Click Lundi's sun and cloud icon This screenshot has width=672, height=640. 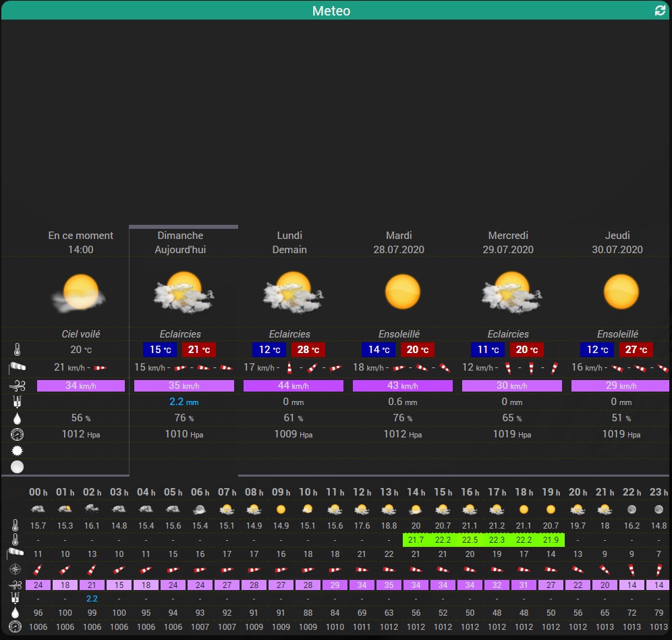pyautogui.click(x=293, y=292)
